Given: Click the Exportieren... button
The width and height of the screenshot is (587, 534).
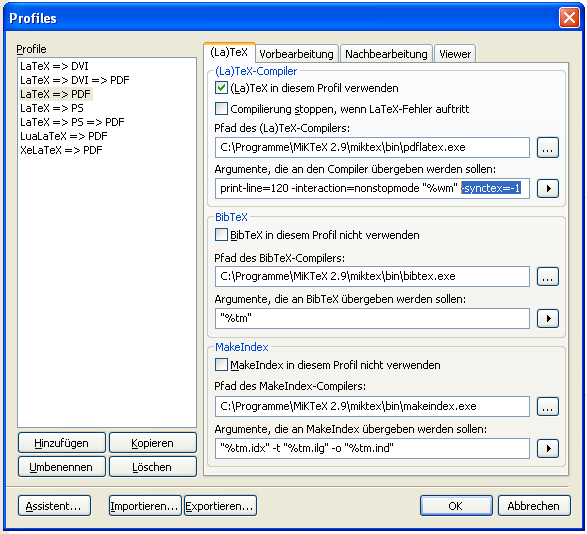Looking at the screenshot, I should pos(220,506).
